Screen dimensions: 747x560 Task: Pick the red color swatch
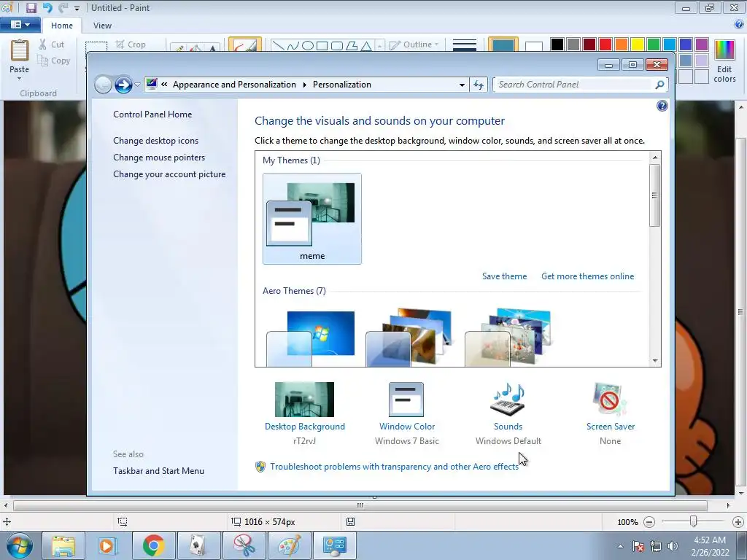(605, 44)
